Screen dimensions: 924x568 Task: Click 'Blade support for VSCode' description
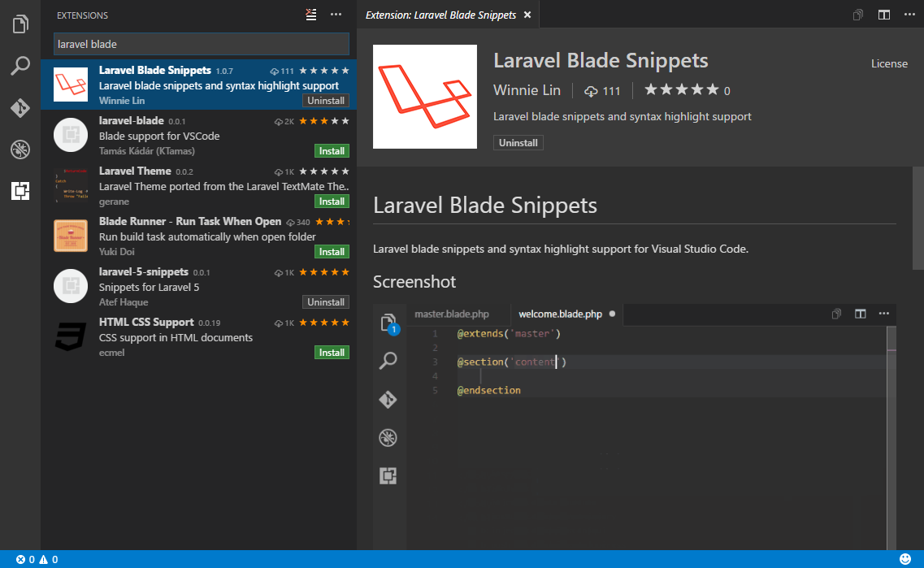coord(159,136)
